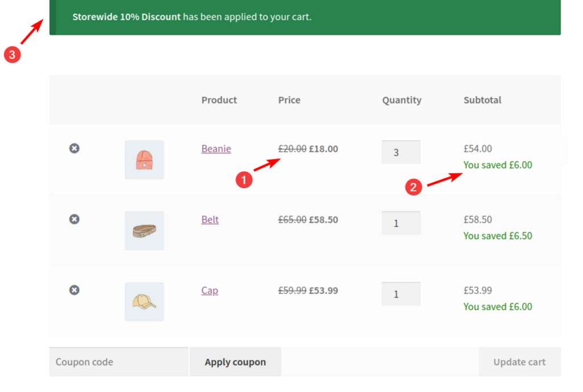Select the Cap quantity field
The height and width of the screenshot is (392, 583).
(x=401, y=293)
